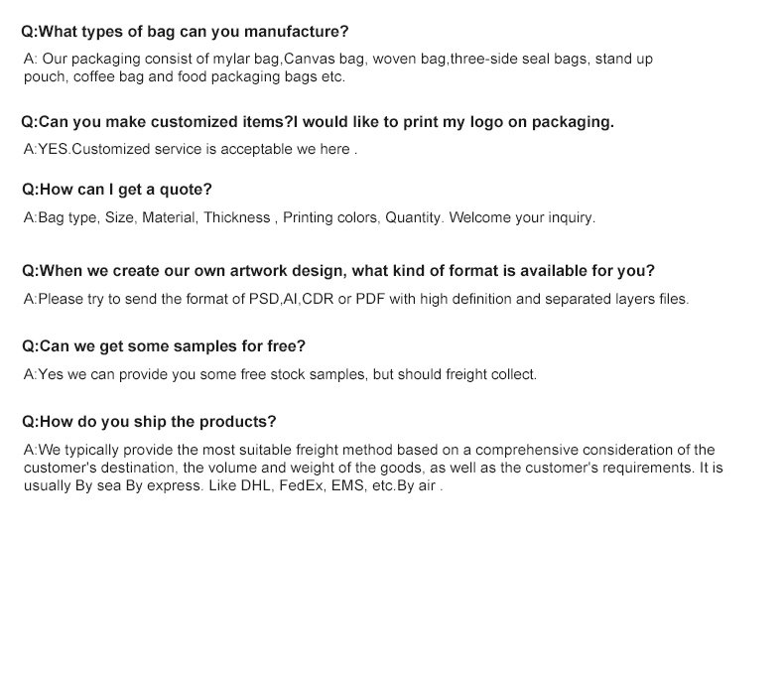The height and width of the screenshot is (675, 784).
Task: Click the "How do you ship the products?" question
Action: [x=149, y=422]
